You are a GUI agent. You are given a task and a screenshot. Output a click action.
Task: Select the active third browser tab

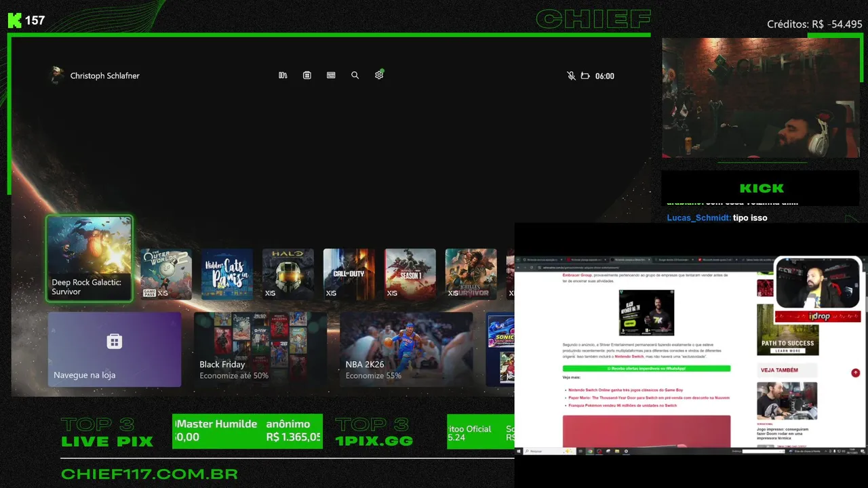pyautogui.click(x=630, y=260)
